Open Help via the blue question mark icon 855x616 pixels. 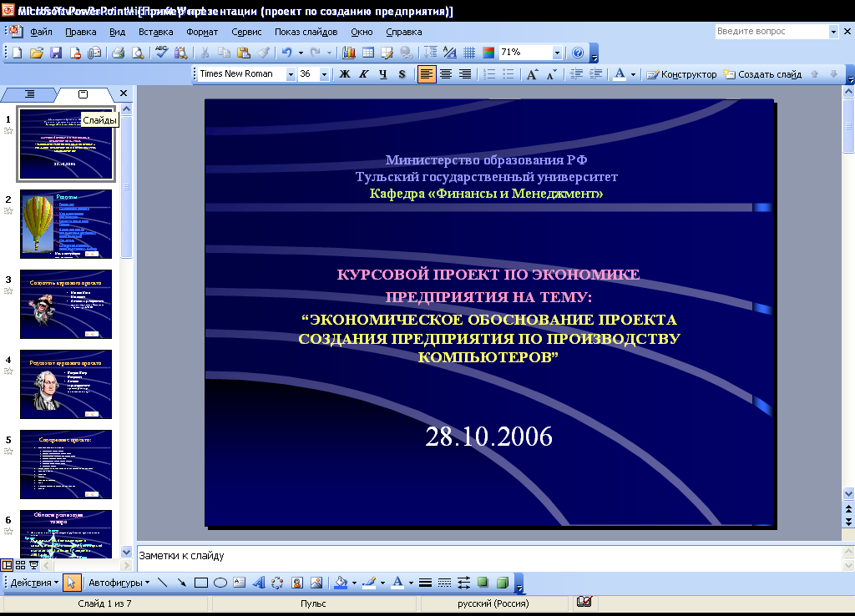click(578, 53)
